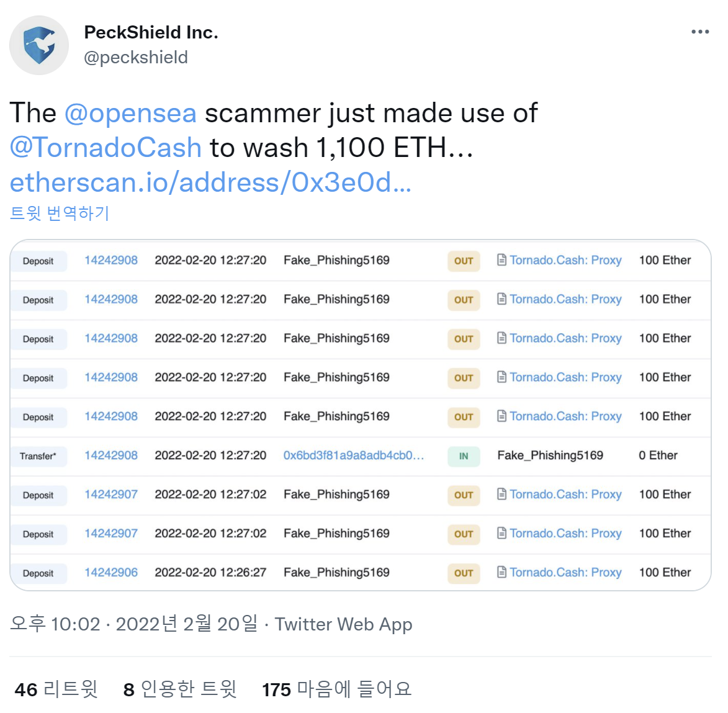Open block link 14242907

coord(111,495)
